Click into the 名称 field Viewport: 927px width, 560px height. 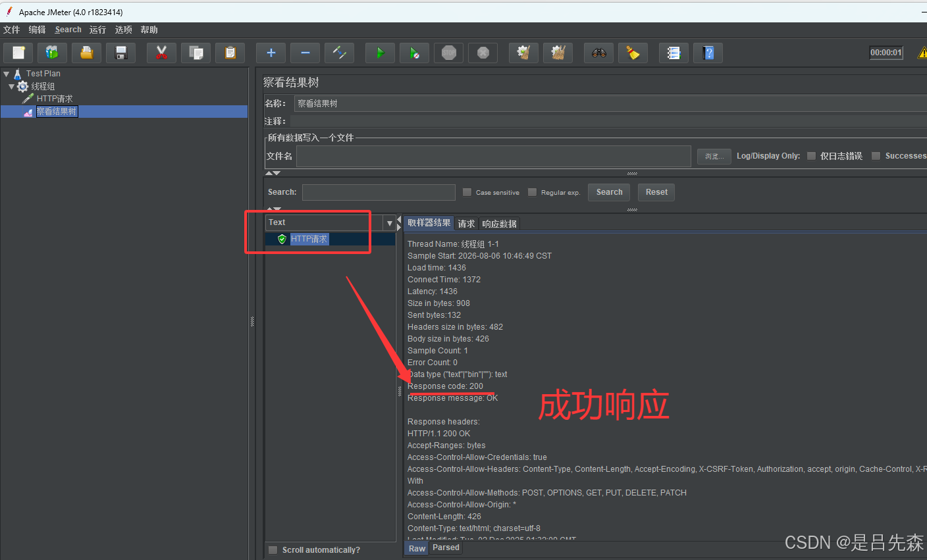[610, 103]
